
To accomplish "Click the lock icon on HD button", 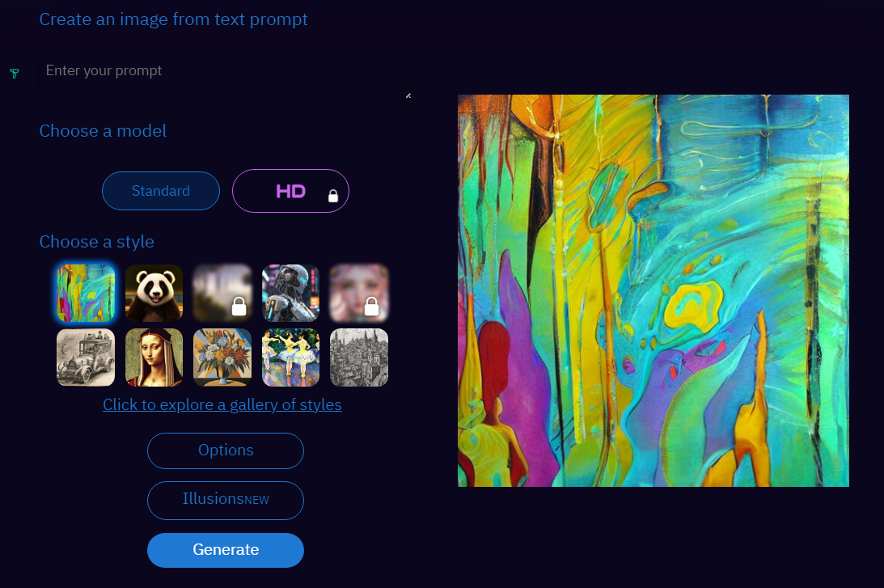I will click(333, 196).
